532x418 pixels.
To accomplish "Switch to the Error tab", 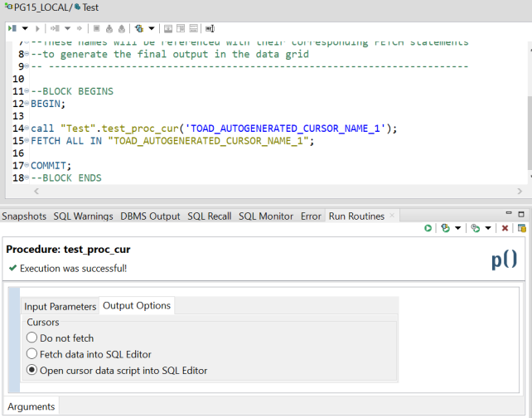I will pyautogui.click(x=311, y=216).
